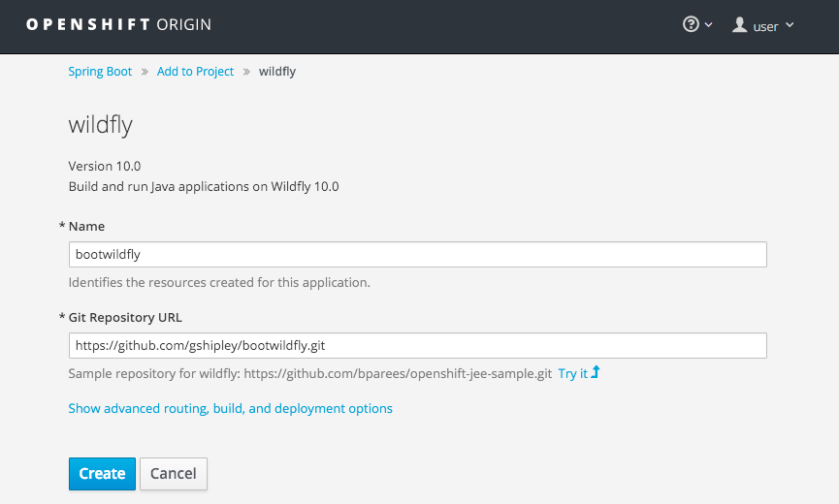Go to Spring Boot breadcrumb

click(x=100, y=72)
